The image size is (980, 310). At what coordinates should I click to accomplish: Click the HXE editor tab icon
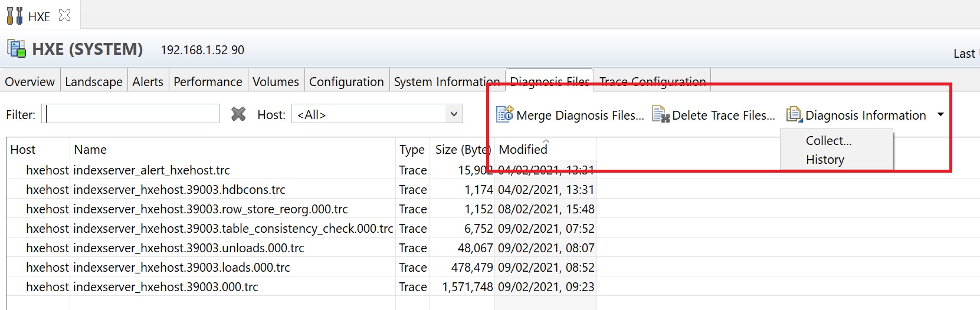coord(15,16)
